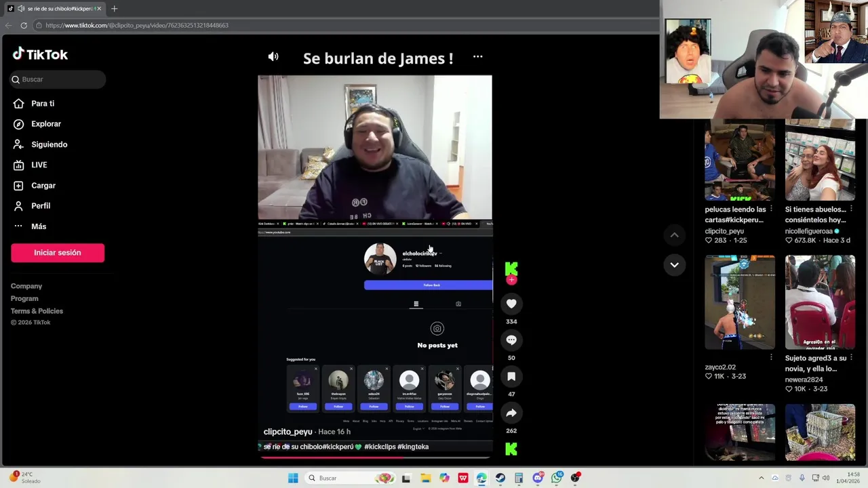Open Microsoft Edge in the taskbar

pyautogui.click(x=481, y=478)
